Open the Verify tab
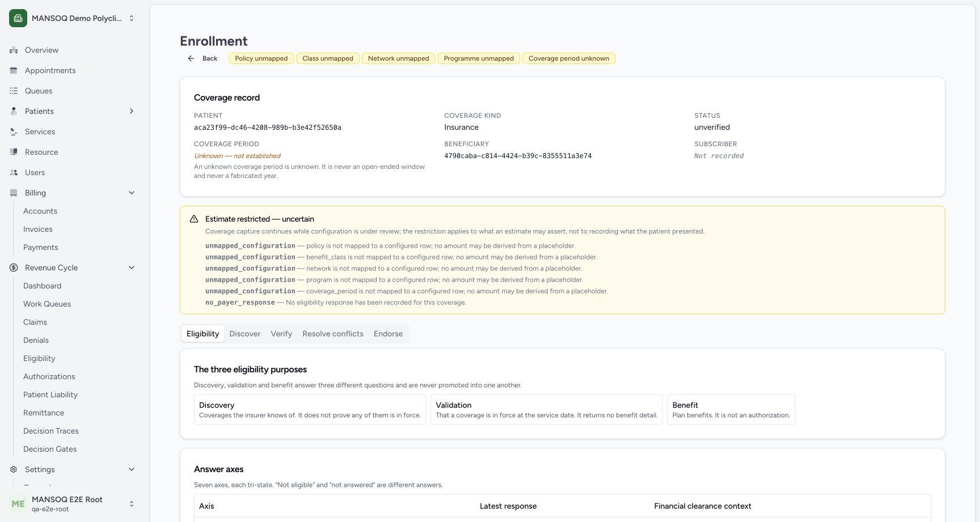Viewport: 980px width, 522px height. point(281,334)
